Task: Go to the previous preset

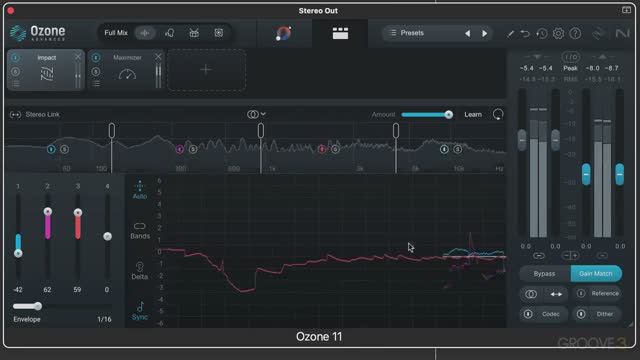Action: [467, 33]
